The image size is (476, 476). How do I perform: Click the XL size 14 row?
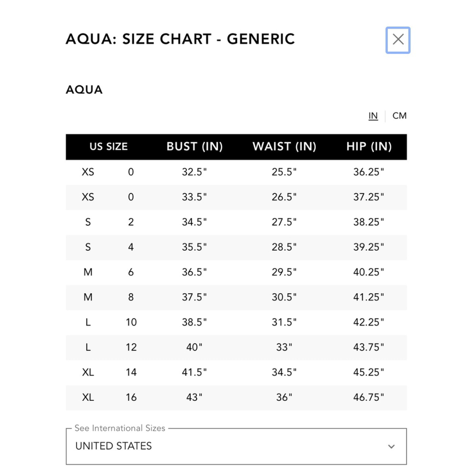[x=236, y=373]
